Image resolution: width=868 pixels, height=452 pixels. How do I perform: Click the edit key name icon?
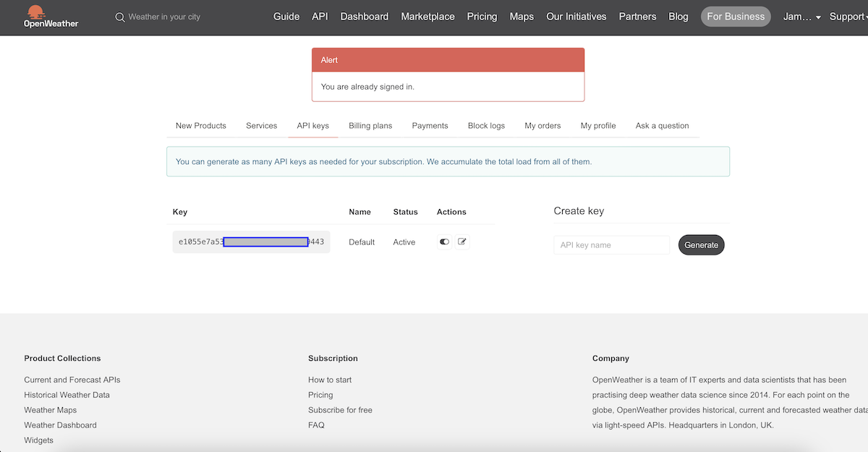point(463,242)
